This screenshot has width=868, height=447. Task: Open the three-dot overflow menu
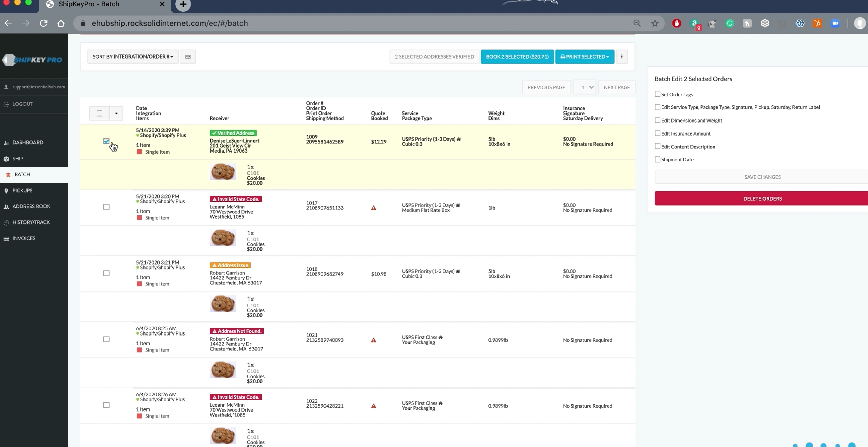tap(622, 57)
